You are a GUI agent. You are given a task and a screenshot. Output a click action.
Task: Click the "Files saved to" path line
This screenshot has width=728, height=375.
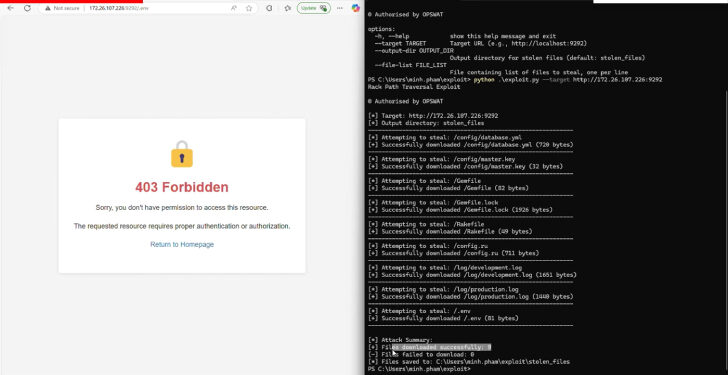[468, 362]
